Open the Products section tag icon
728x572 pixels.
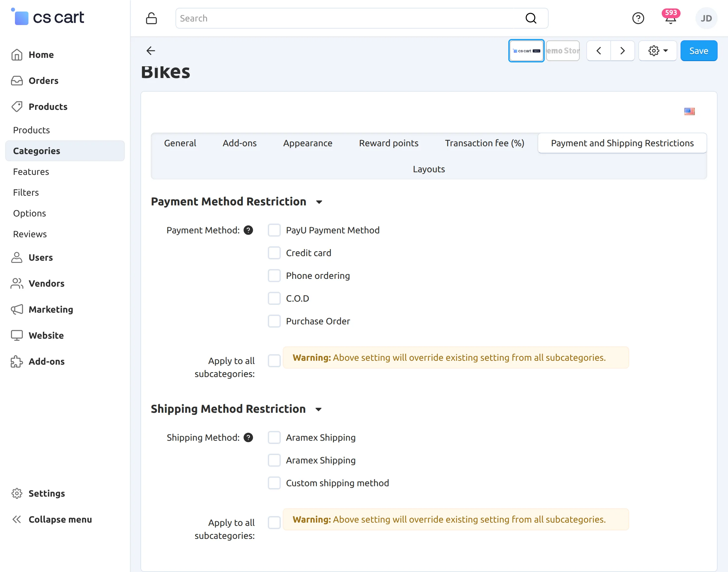tap(17, 107)
